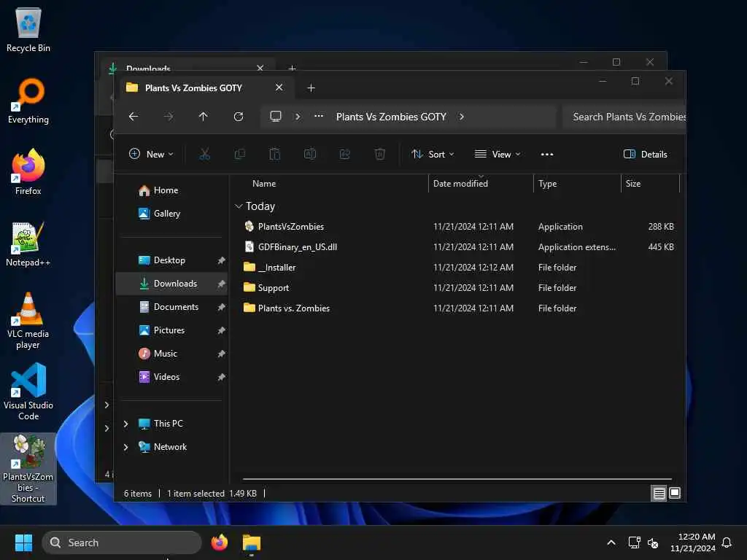Screen dimensions: 747x560
Task: Show hidden system tray icons
Action: 611,542
